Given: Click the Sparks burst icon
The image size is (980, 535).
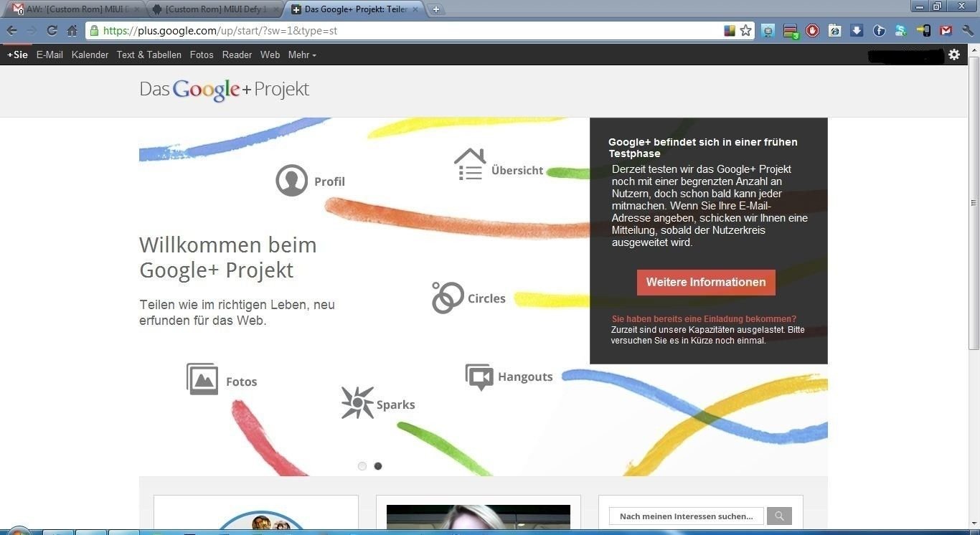Looking at the screenshot, I should (x=357, y=402).
